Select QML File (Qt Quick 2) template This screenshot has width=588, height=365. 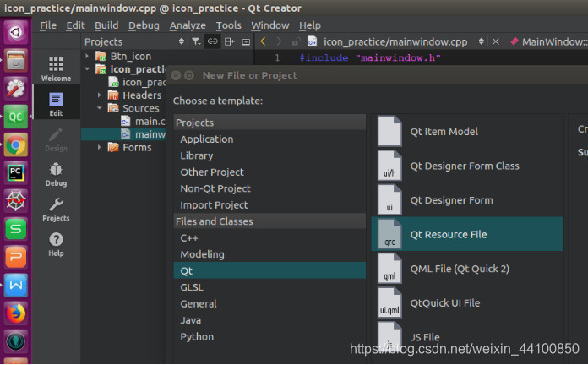point(467,269)
